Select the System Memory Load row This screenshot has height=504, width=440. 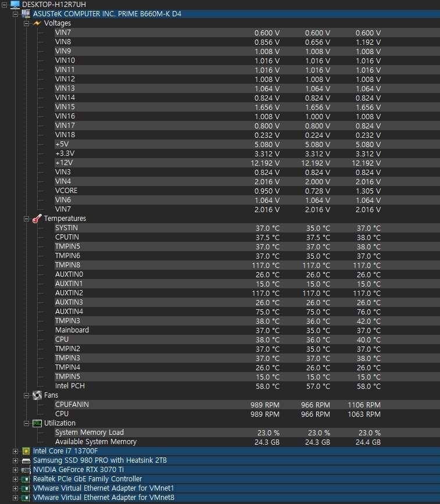pyautogui.click(x=247, y=433)
